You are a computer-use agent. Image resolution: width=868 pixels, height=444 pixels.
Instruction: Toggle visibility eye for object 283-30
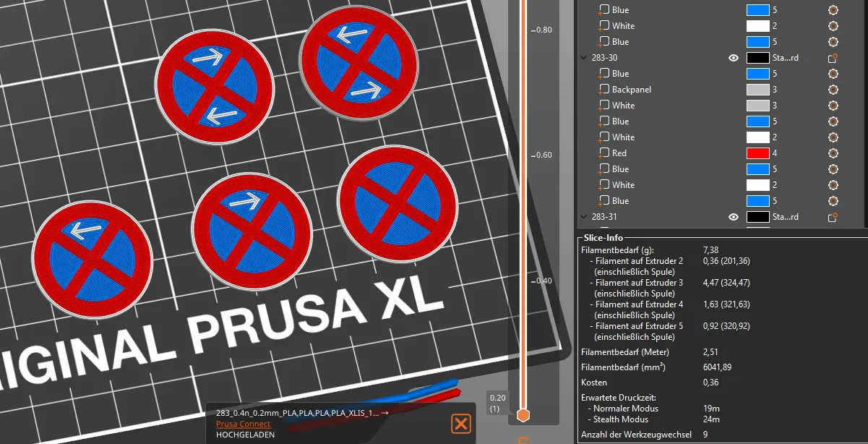click(734, 58)
